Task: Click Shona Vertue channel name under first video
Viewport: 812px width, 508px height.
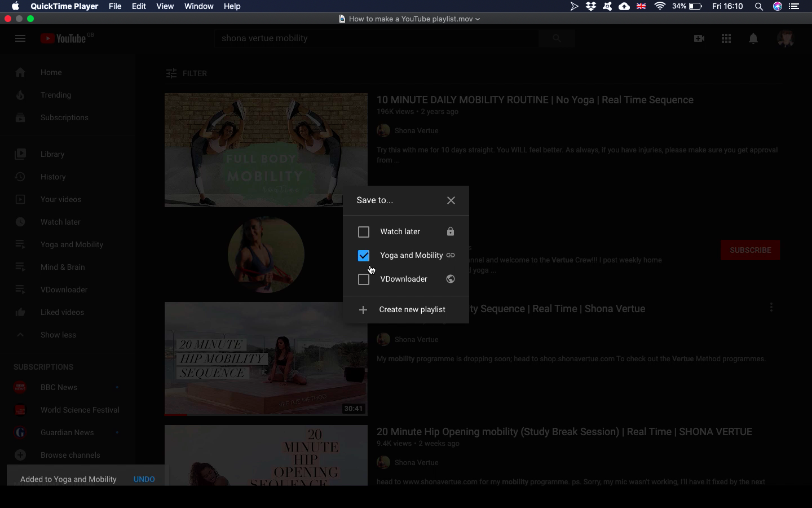Action: (x=416, y=130)
